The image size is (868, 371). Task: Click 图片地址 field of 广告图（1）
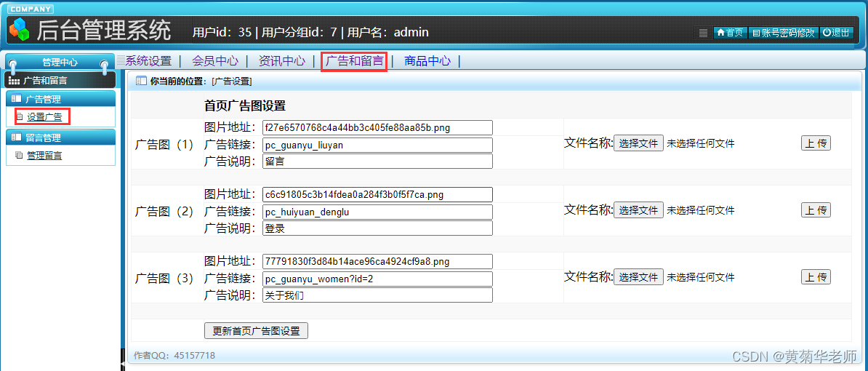click(x=377, y=127)
